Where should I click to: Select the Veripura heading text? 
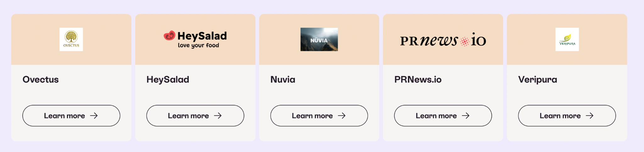(x=537, y=79)
